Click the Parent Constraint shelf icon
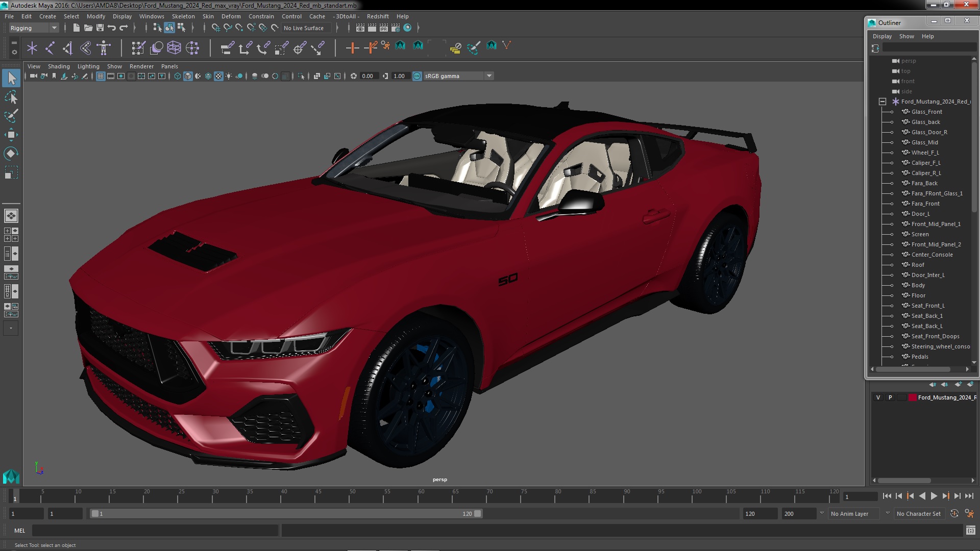This screenshot has height=551, width=980. click(x=228, y=48)
